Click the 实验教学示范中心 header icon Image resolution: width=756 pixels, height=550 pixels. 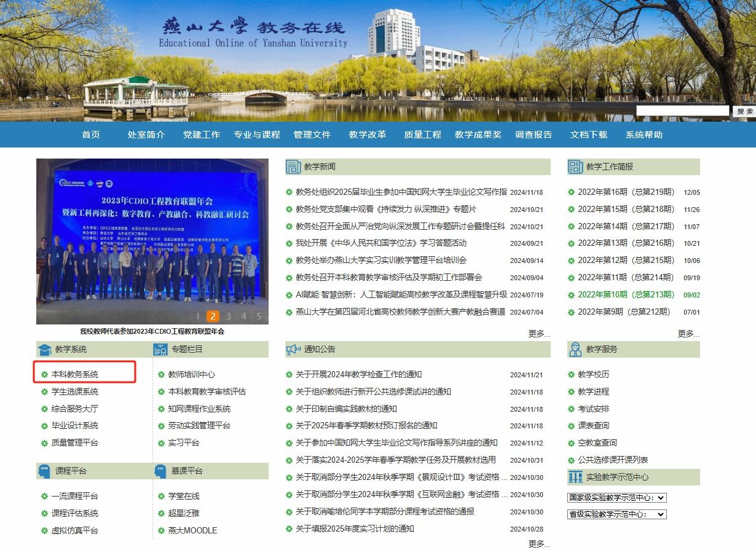click(575, 477)
